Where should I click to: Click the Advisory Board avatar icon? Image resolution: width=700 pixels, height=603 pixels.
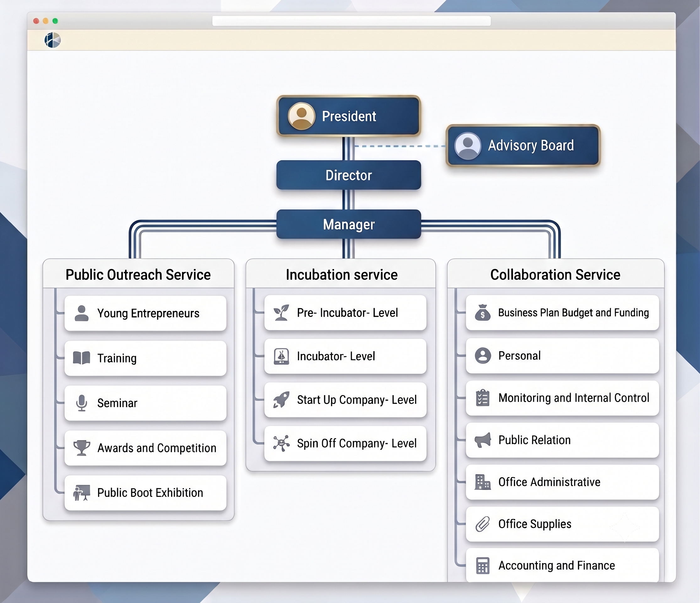click(468, 146)
